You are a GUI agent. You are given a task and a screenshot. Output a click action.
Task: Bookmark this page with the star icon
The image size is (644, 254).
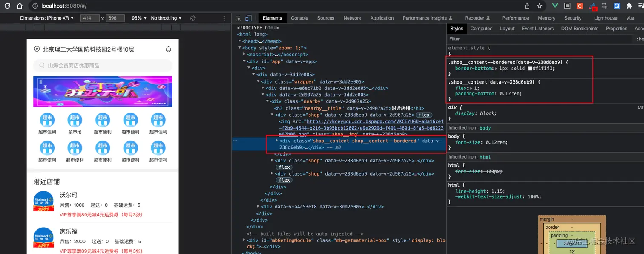[540, 6]
